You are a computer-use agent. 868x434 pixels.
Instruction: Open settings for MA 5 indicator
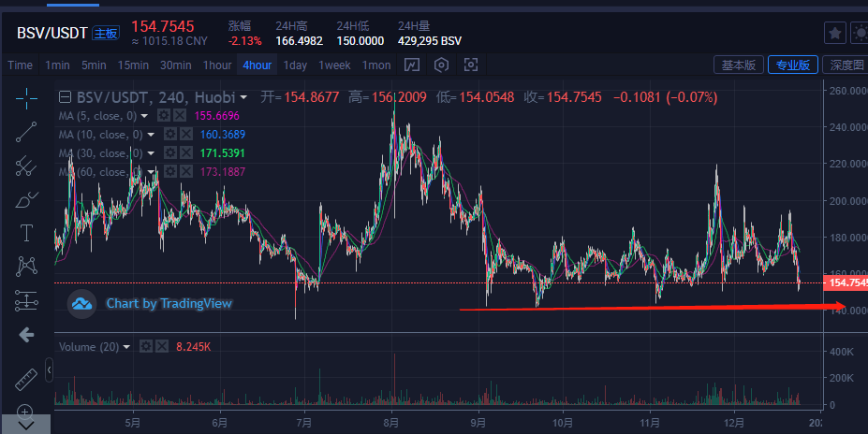(163, 116)
